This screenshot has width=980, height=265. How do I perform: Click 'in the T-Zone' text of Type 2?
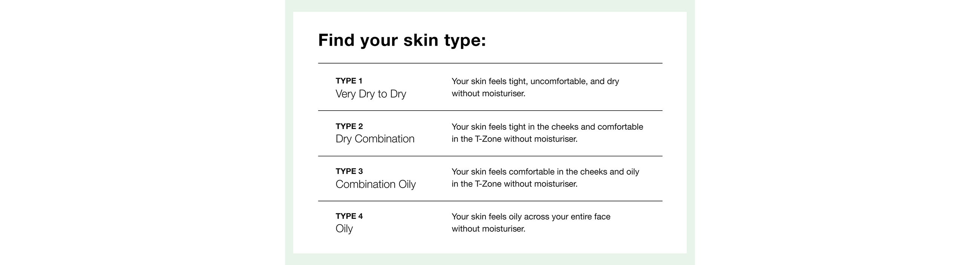coord(476,139)
